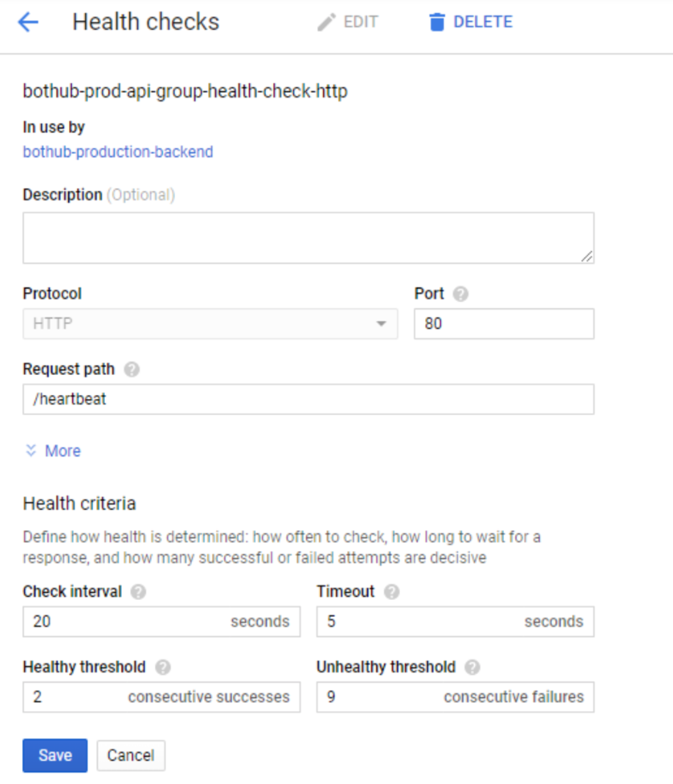Show help for Check interval
This screenshot has width=673, height=784.
point(138,592)
